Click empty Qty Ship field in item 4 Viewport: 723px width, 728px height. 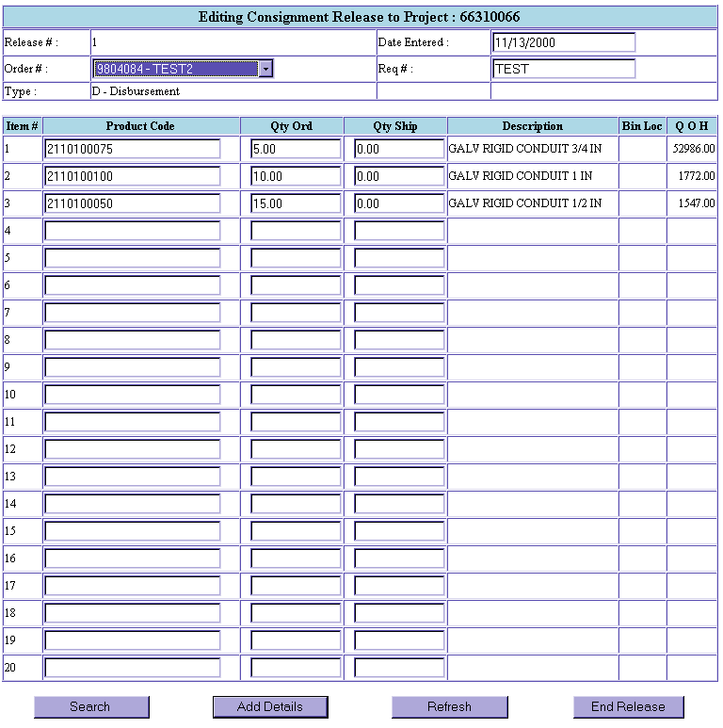point(399,231)
